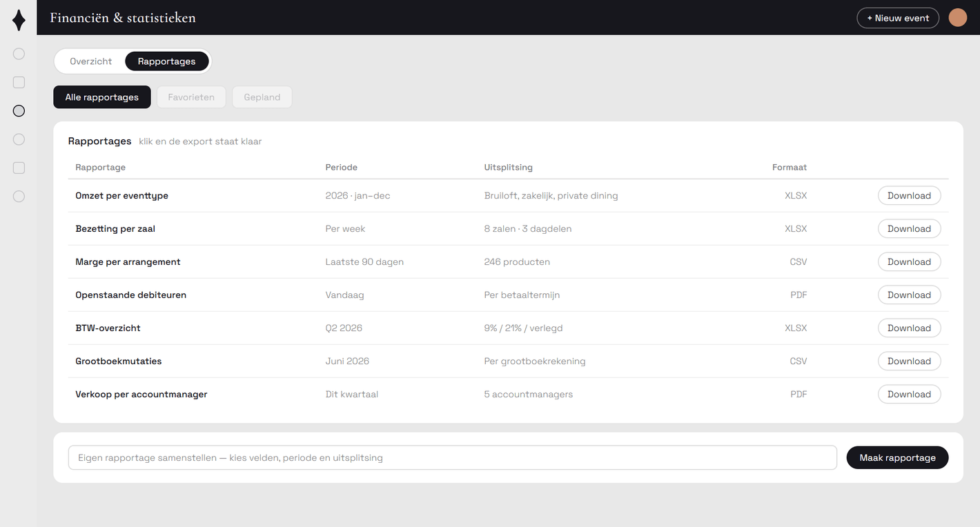Create a new event with + Nieuw event
This screenshot has width=980, height=527.
click(898, 18)
